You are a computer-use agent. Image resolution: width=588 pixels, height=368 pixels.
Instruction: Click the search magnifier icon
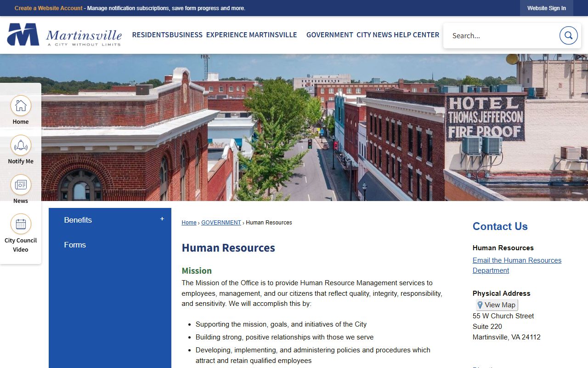point(568,35)
